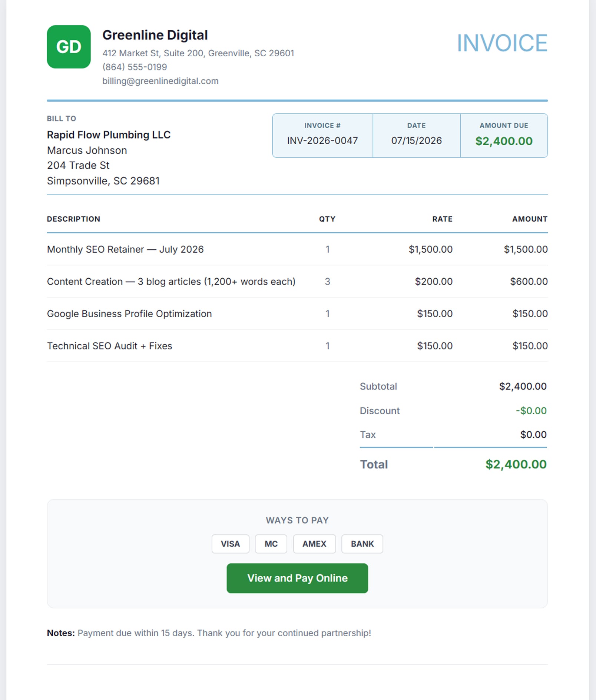Viewport: 596px width, 700px height.
Task: Click the Rapid Flow Plumbing LLC name
Action: [x=109, y=135]
